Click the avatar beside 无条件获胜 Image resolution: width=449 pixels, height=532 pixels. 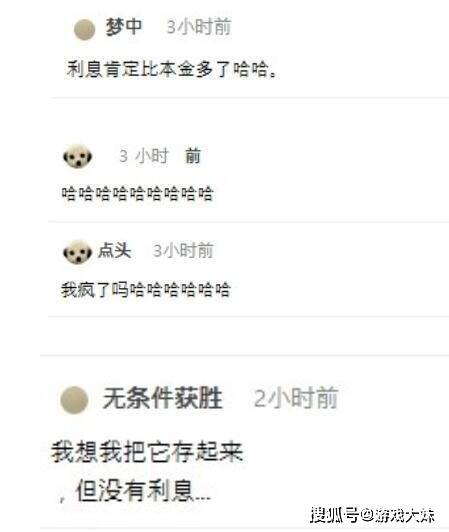(74, 400)
